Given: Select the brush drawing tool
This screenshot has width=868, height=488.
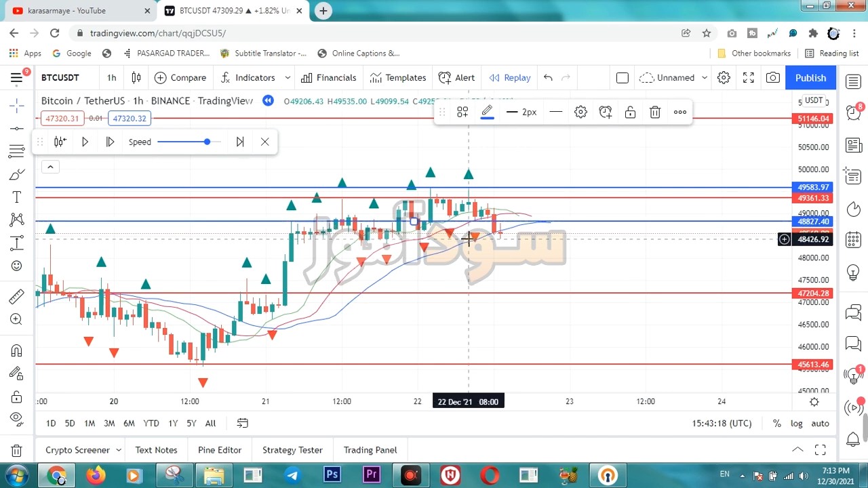Looking at the screenshot, I should (x=17, y=175).
